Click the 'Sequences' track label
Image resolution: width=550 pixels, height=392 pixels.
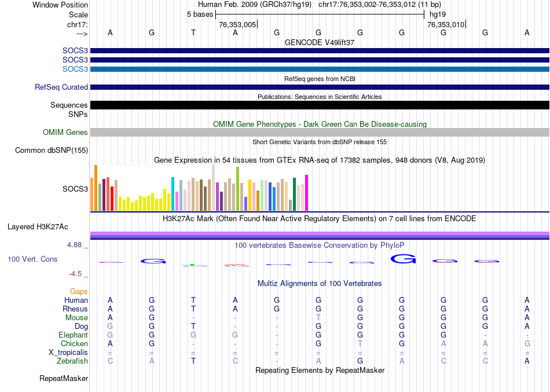[69, 105]
